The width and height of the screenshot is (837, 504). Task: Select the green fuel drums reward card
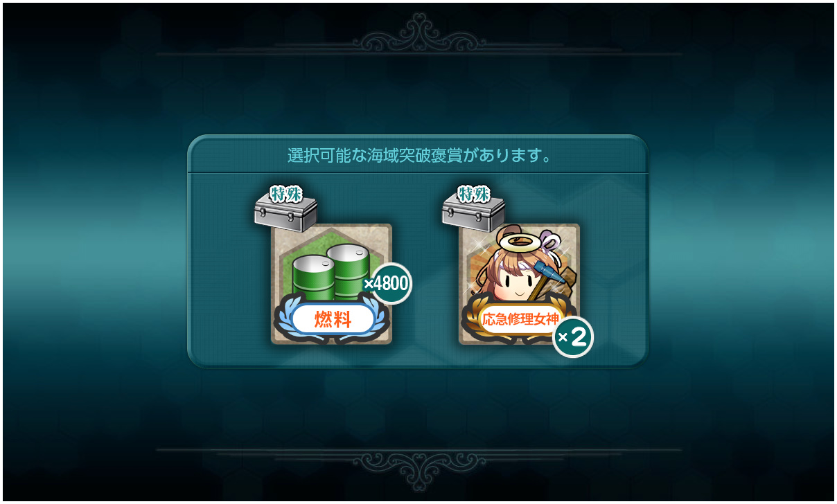[331, 284]
